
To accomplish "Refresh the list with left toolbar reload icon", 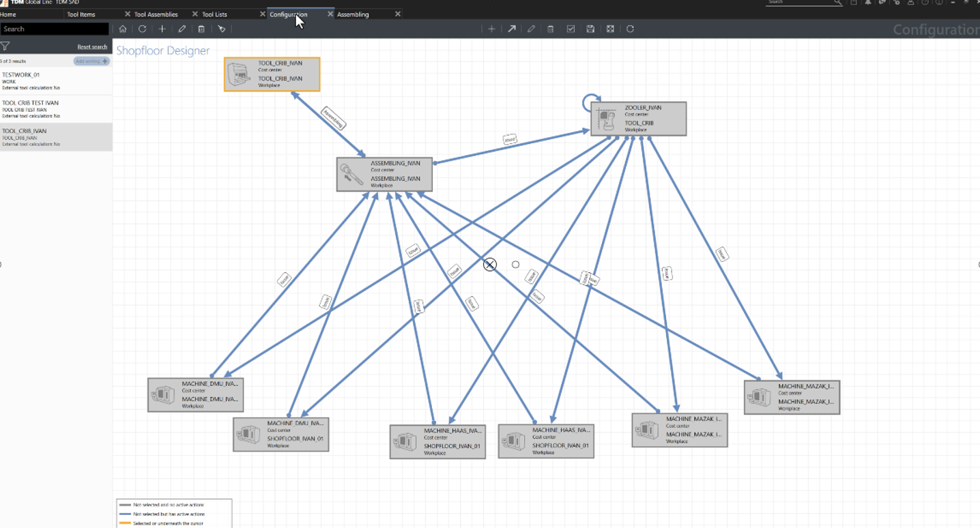I will 142,29.
